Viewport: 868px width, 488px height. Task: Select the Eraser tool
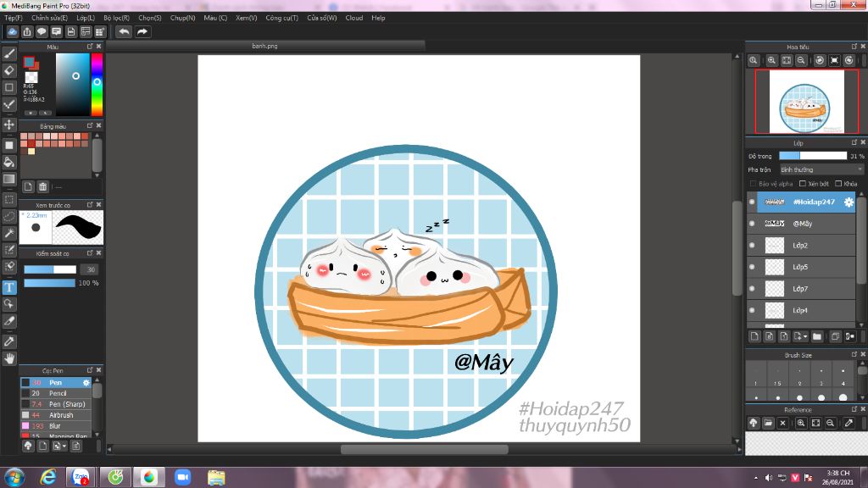click(x=9, y=70)
